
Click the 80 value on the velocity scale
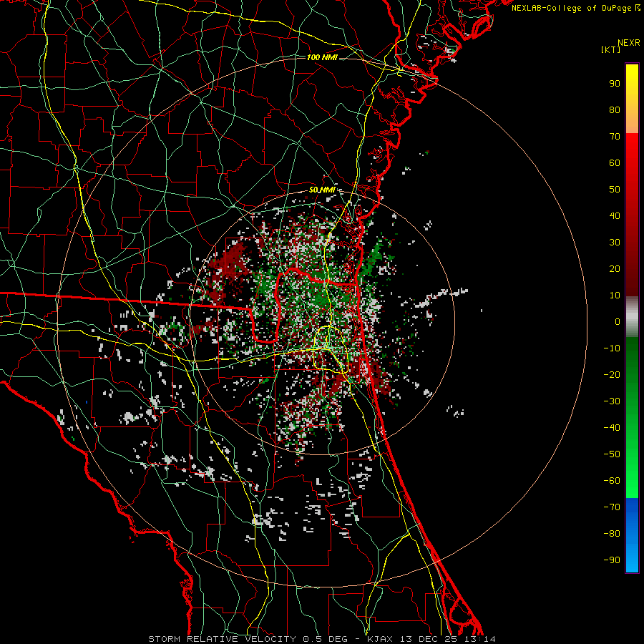click(x=615, y=109)
